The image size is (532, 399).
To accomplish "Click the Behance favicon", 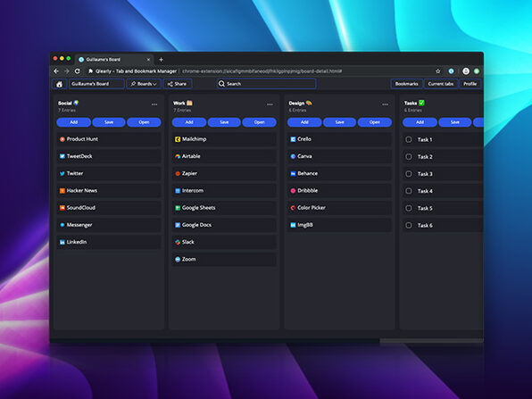I will pyautogui.click(x=293, y=173).
